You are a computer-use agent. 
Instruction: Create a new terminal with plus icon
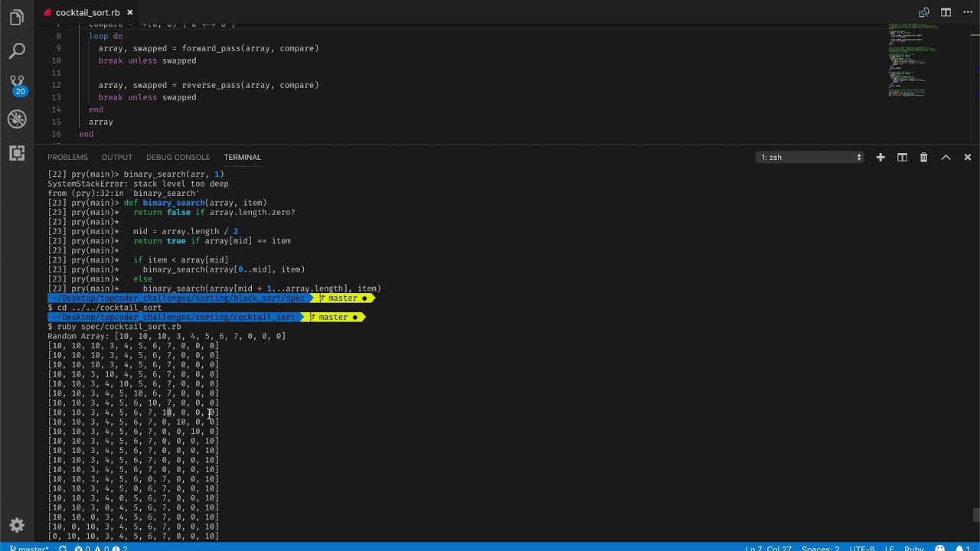tap(880, 157)
